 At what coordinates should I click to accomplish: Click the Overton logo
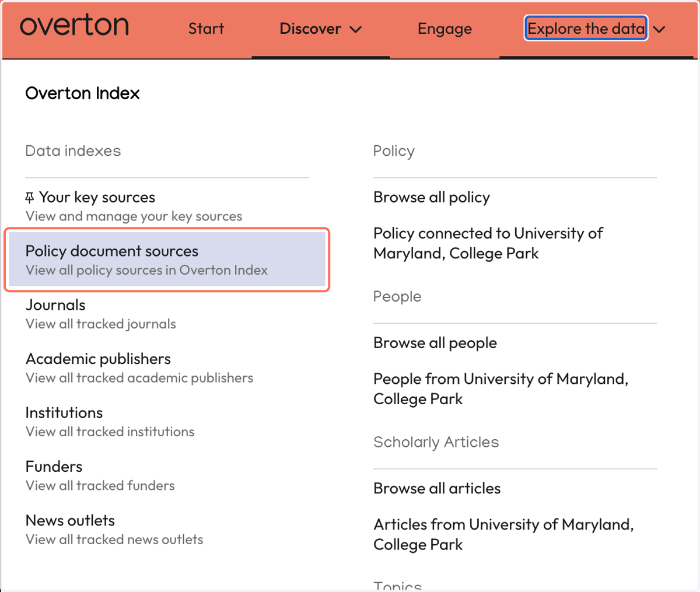coord(74,26)
